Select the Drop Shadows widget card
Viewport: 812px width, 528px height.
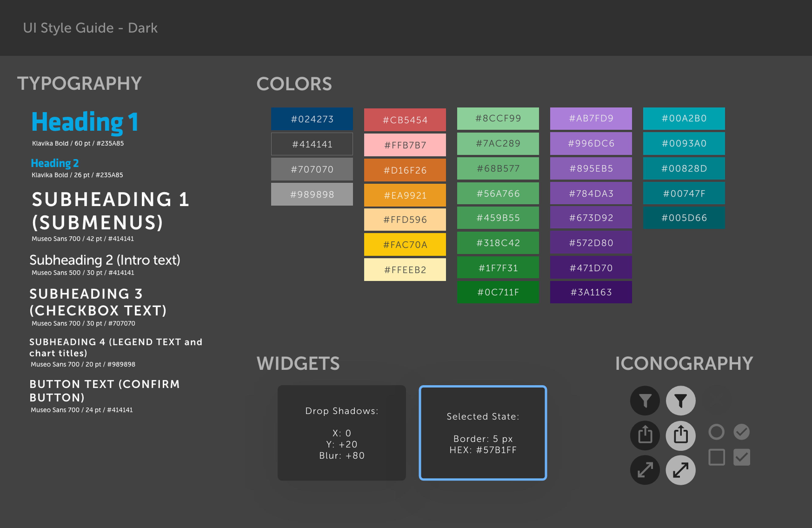point(342,433)
